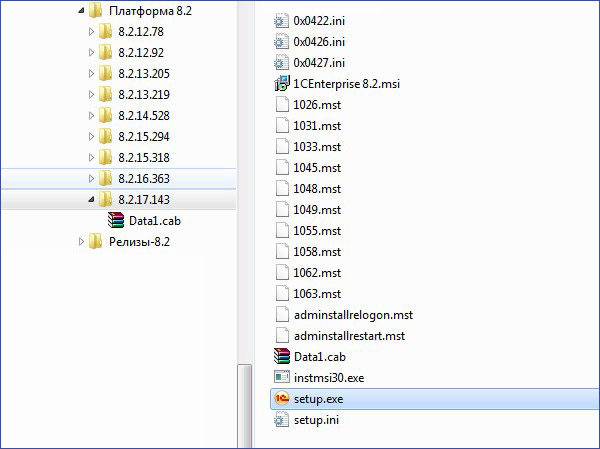600x449 pixels.
Task: Select the 8.2.13.219 folder name
Action: click(x=144, y=95)
